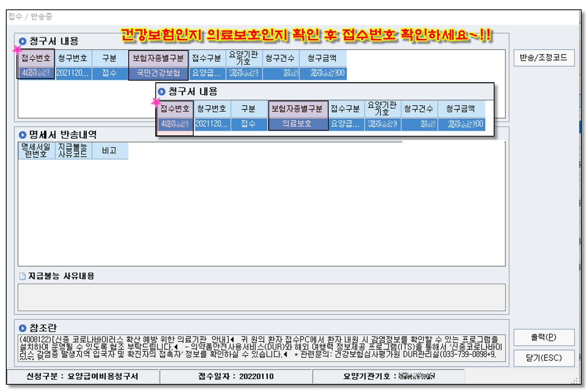Viewport: 588px width, 391px height.
Task: Click the blue bullet icon in the overlay 청구서 내용 title
Action: [x=162, y=92]
